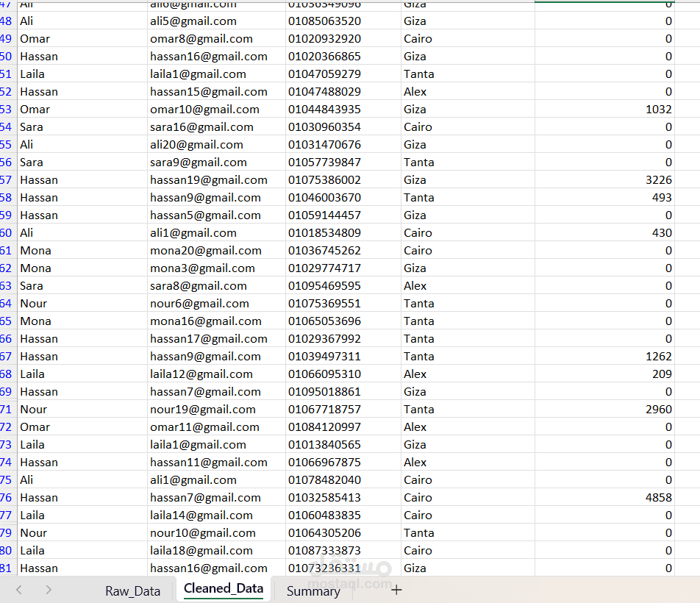Select mona20@gmail.com cell
Image resolution: width=700 pixels, height=603 pixels.
coord(216,251)
